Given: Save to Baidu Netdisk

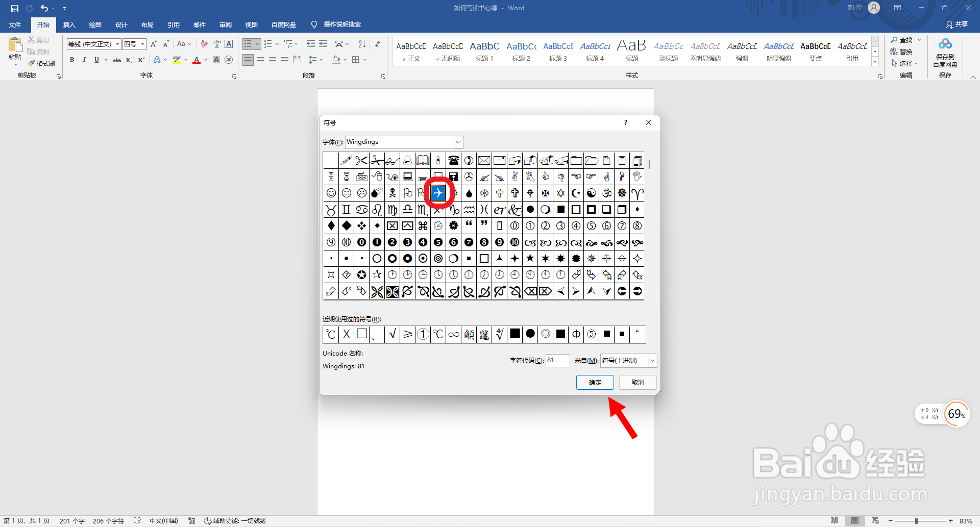Looking at the screenshot, I should tap(945, 53).
